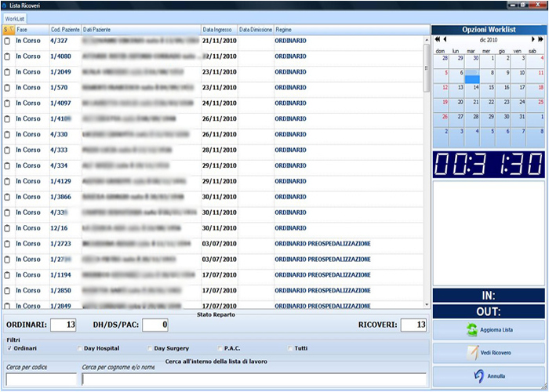Jump back one year with the double-left arrow
This screenshot has height=392, width=549.
tap(437, 39)
